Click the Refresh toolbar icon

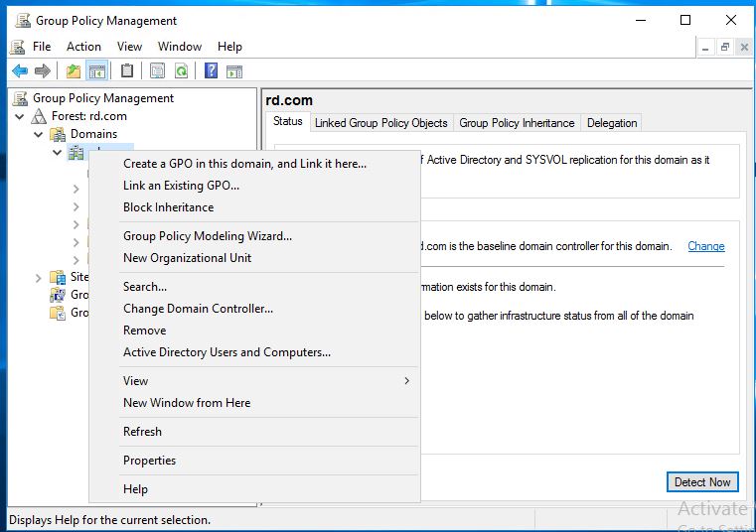pos(182,70)
